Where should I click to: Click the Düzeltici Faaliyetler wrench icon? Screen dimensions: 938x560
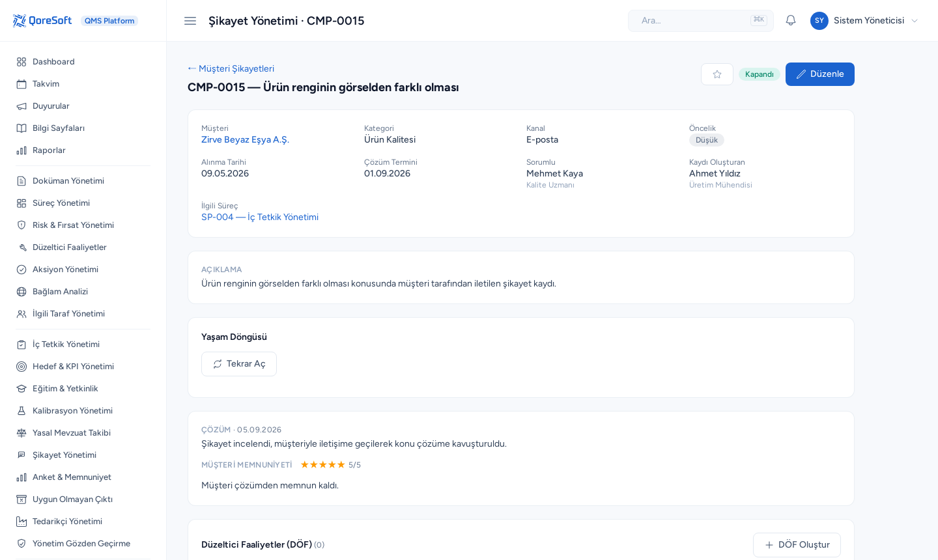[21, 247]
